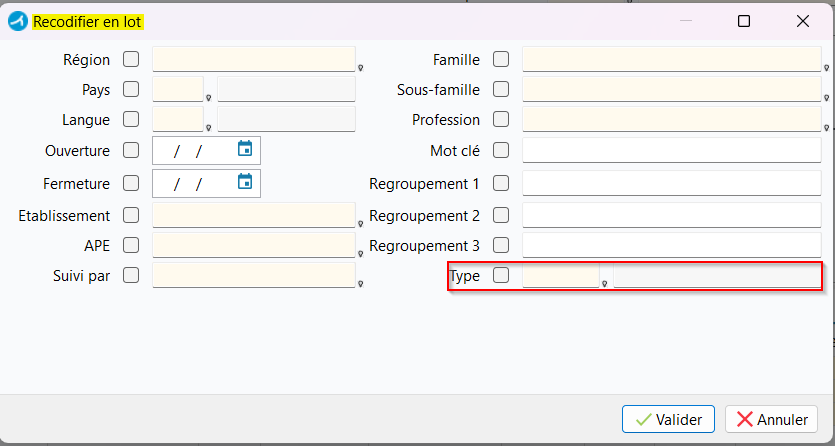Toggle the Etablissement checkbox

[x=131, y=216]
